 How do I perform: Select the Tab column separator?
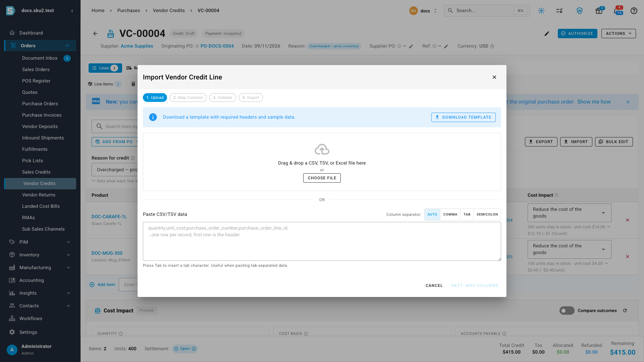click(467, 215)
